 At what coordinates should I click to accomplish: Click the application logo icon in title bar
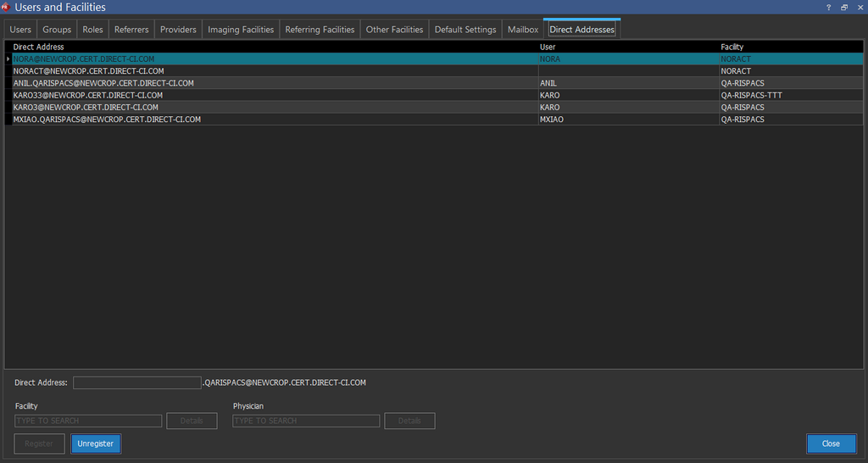pyautogui.click(x=6, y=7)
